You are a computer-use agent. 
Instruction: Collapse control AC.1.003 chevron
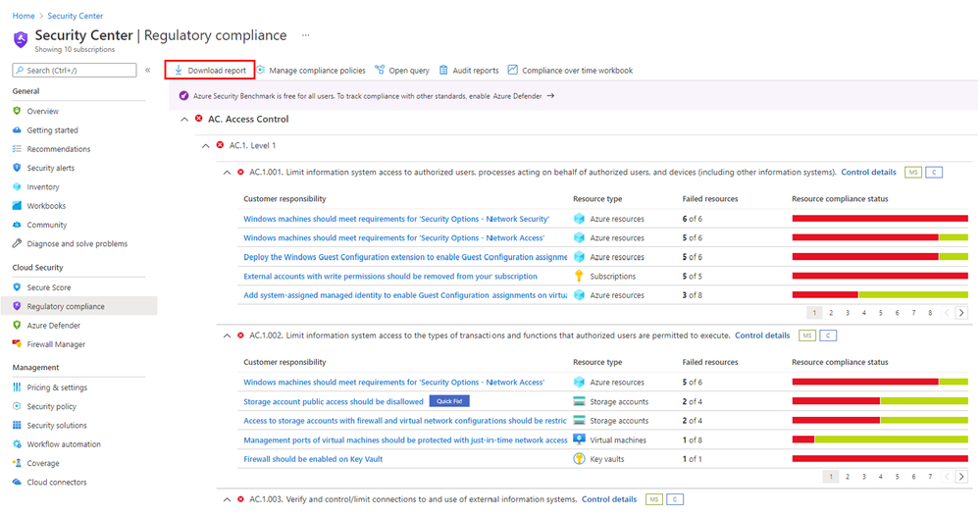coord(227,499)
